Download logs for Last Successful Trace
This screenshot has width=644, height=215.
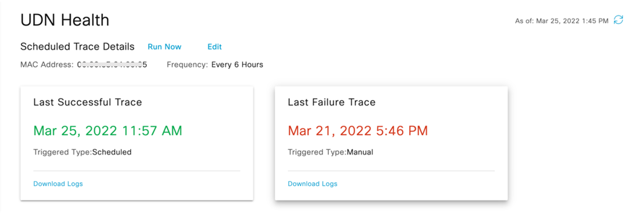[x=58, y=184]
